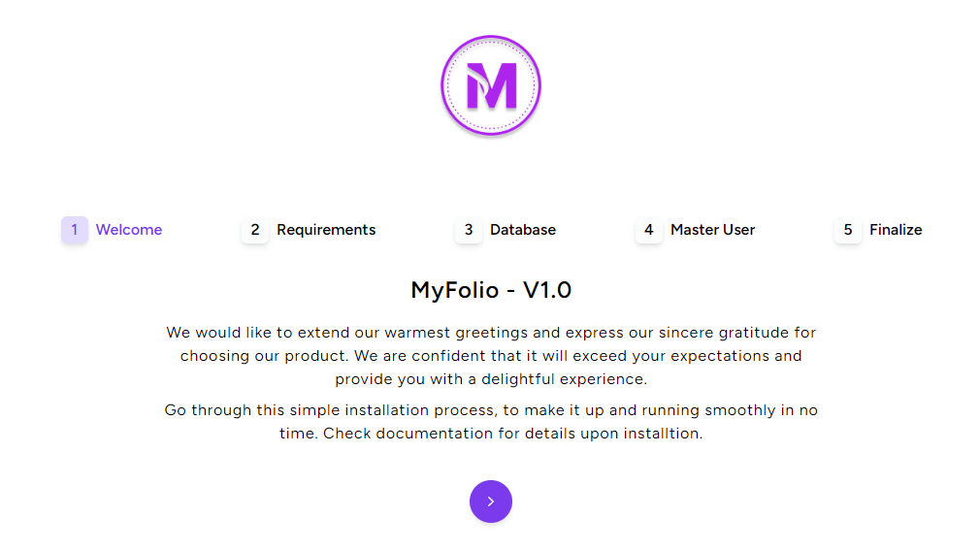Select the step 2 number badge

[x=255, y=230]
